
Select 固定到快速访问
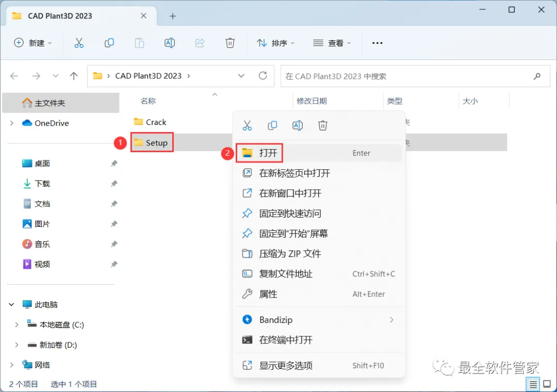[x=319, y=214]
